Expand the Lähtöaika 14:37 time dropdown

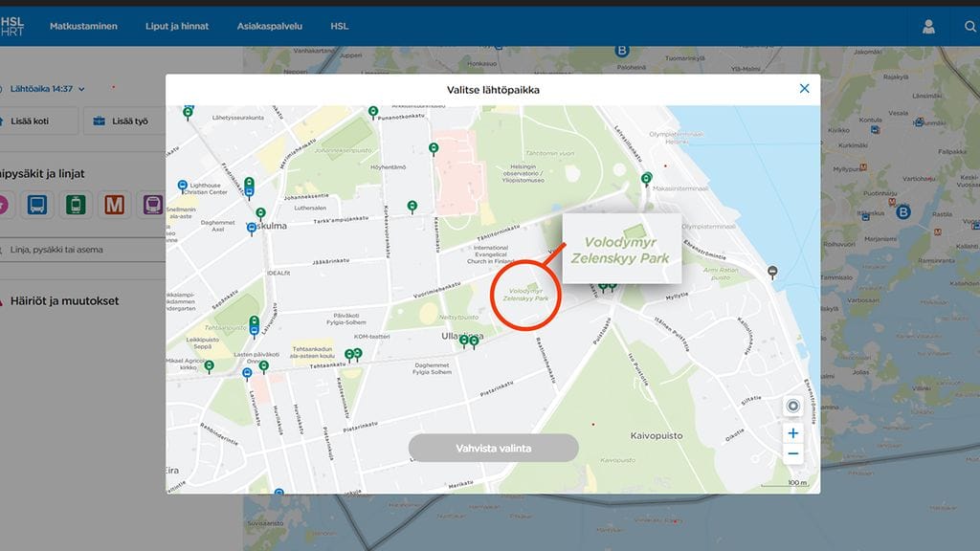pyautogui.click(x=48, y=89)
